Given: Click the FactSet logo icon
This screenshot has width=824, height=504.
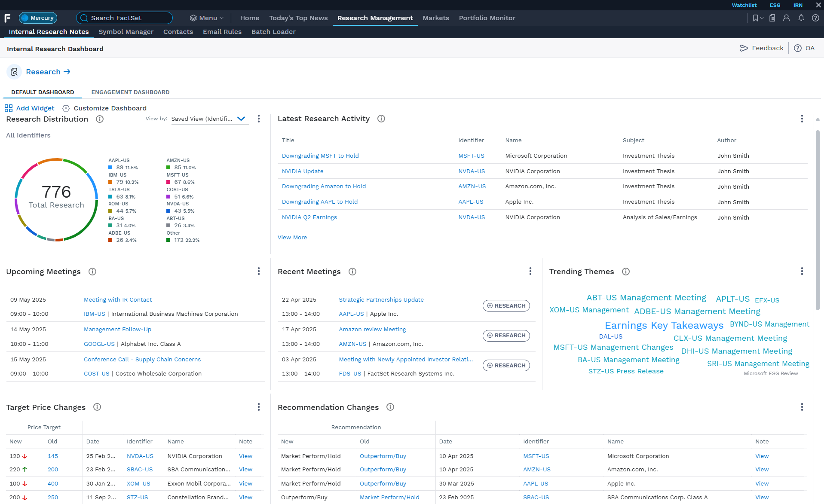Looking at the screenshot, I should [x=7, y=18].
